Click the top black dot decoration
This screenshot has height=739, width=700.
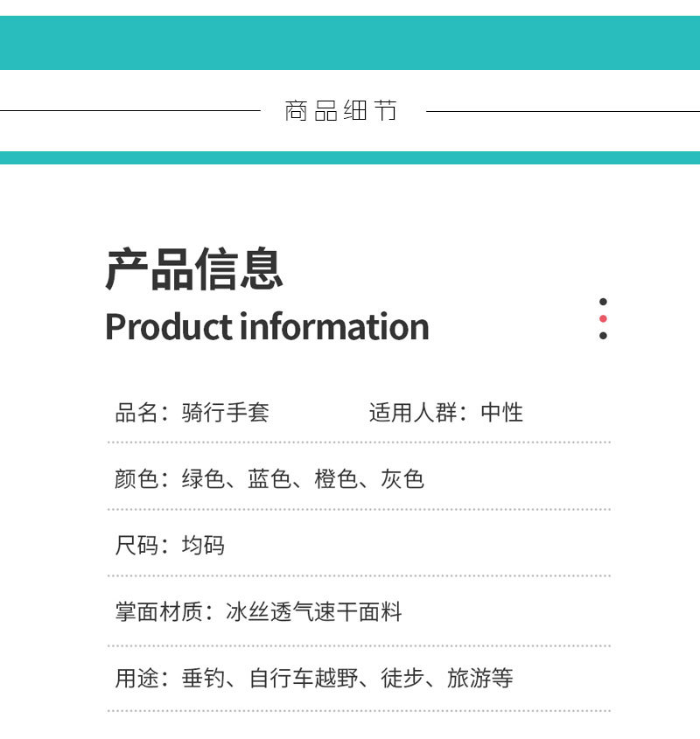602,300
